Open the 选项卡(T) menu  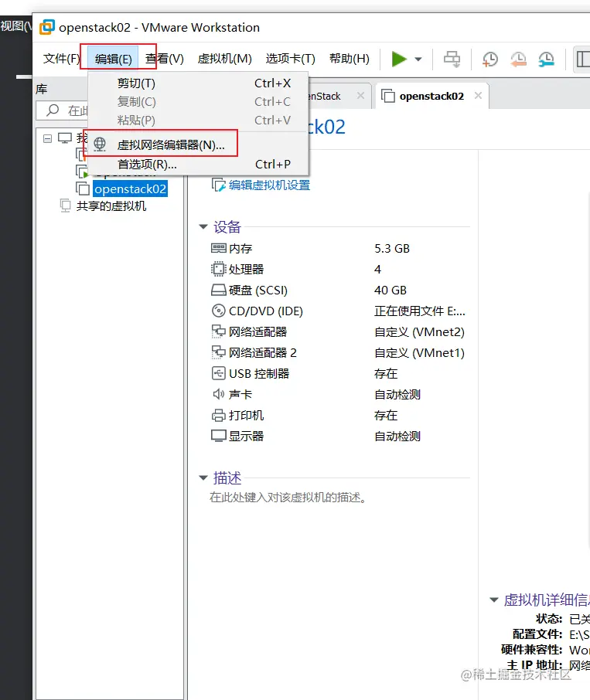coord(290,59)
